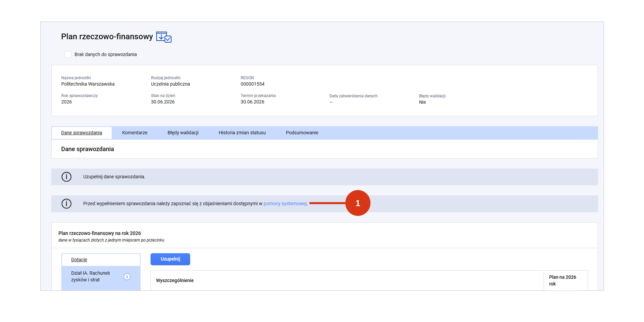Switch to Dane sprawozdania tab
This screenshot has height=322, width=644.
coord(82,133)
